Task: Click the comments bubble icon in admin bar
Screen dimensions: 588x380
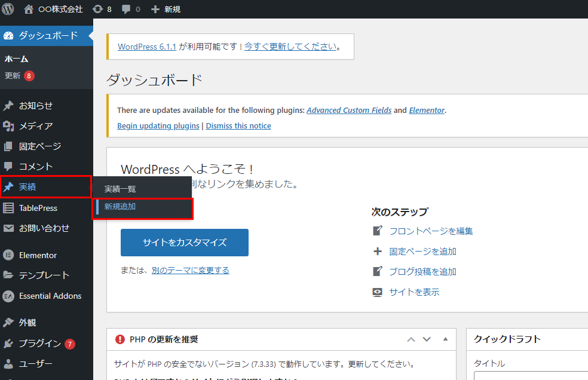Action: pos(126,9)
